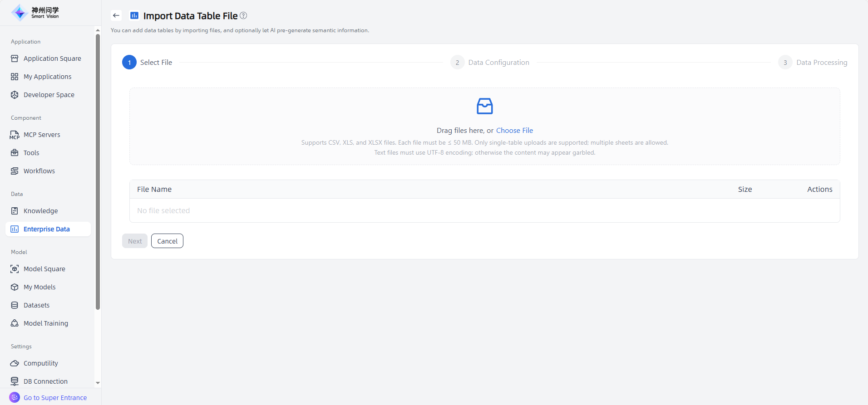Click the sidebar scroll up arrow
Image resolution: width=868 pixels, height=405 pixels.
pyautogui.click(x=98, y=30)
